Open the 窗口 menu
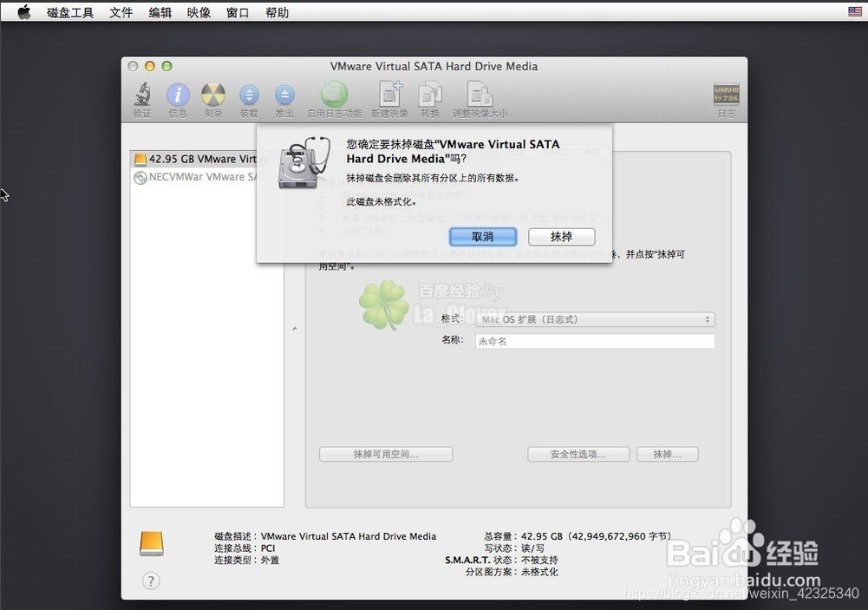This screenshot has width=868, height=610. click(x=238, y=12)
